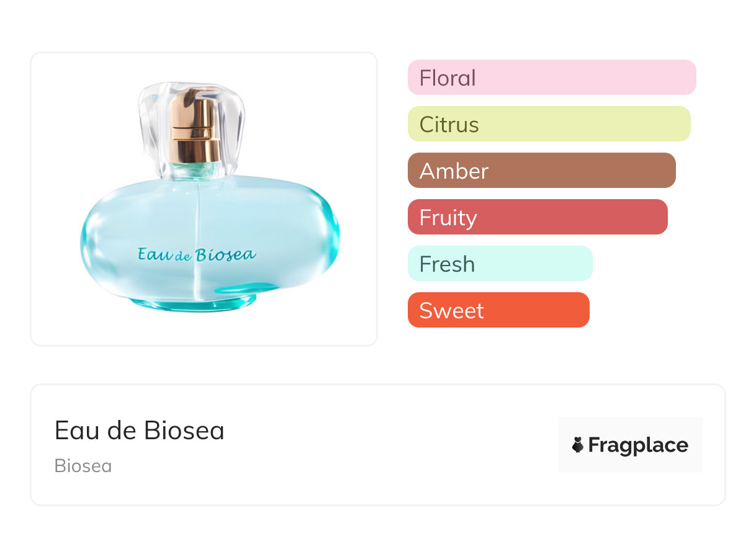
Task: Click the Fragplace perfume bottle logo icon
Action: 578,445
